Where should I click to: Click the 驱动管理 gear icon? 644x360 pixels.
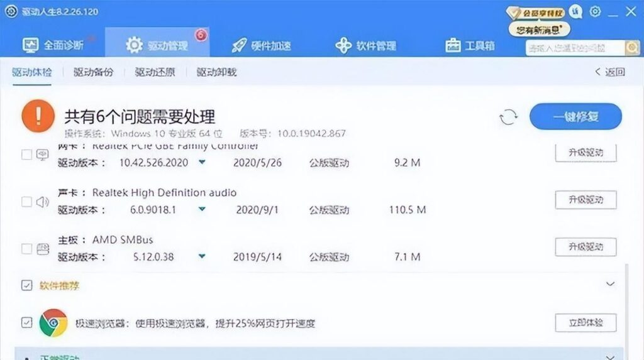coord(135,45)
